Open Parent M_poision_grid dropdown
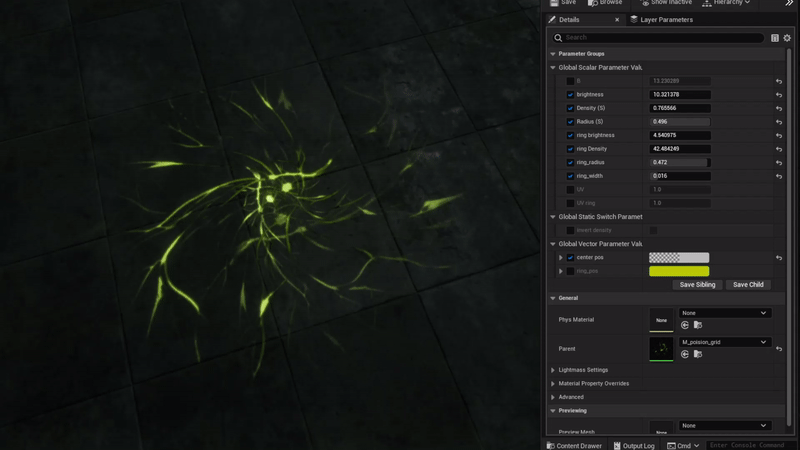 click(724, 342)
